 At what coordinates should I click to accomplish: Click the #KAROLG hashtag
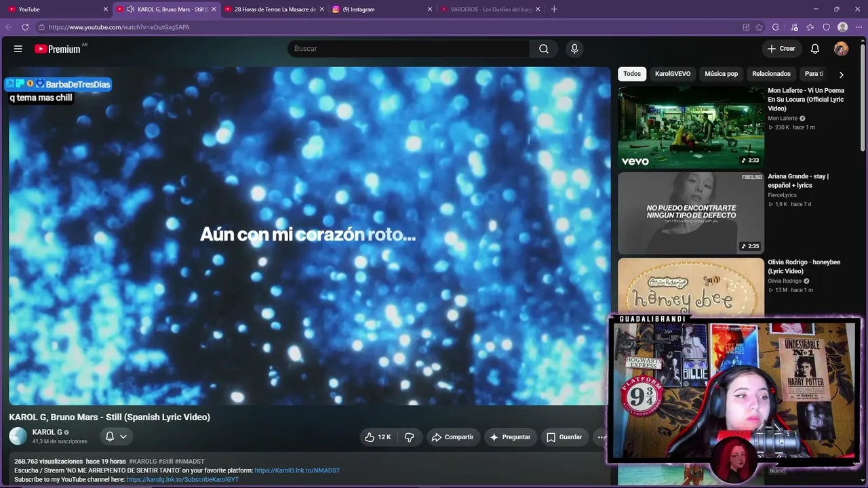142,462
